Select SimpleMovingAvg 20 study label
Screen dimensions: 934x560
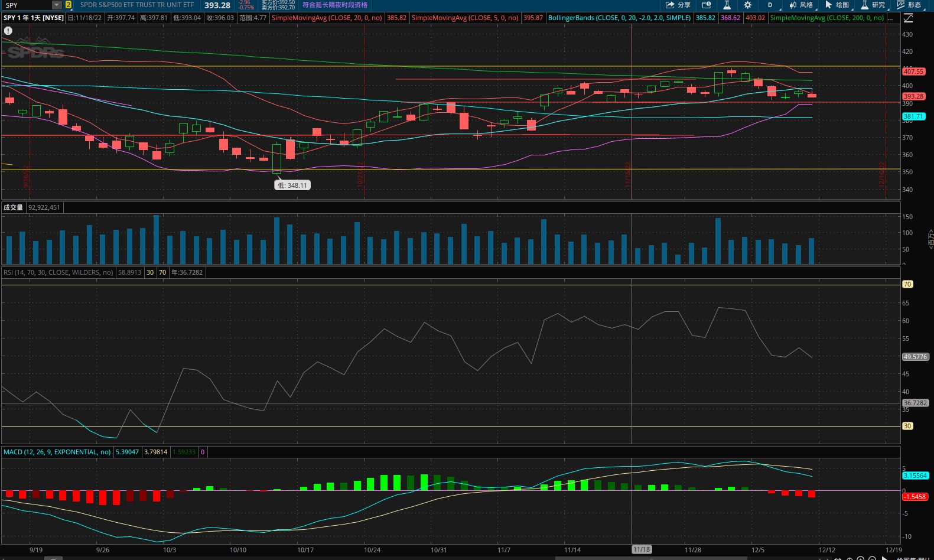coord(327,18)
